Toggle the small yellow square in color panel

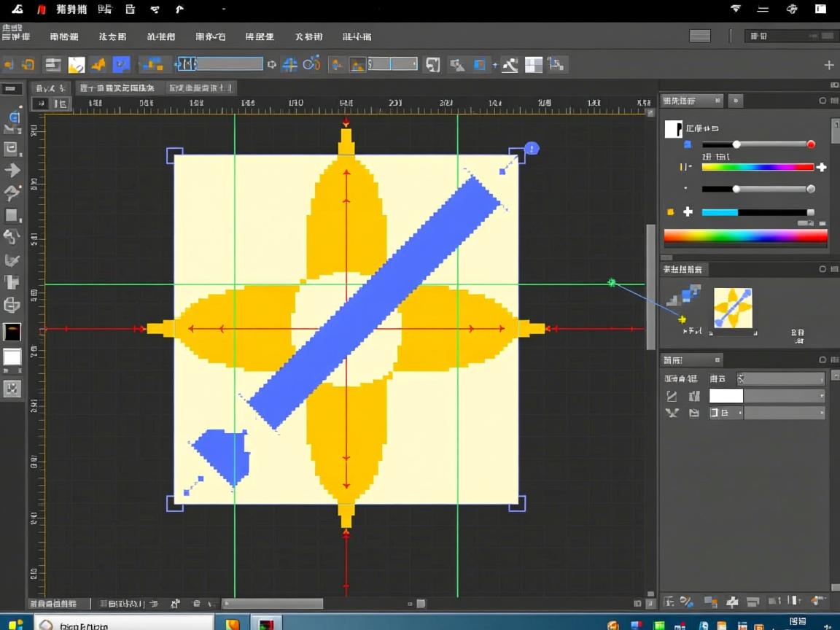coord(670,212)
